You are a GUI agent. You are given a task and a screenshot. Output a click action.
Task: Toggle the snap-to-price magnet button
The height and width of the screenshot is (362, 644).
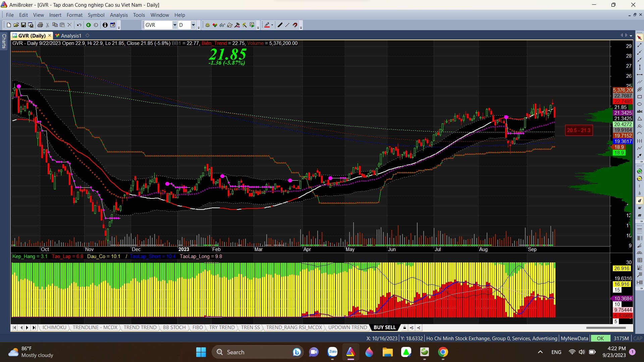coord(295,25)
